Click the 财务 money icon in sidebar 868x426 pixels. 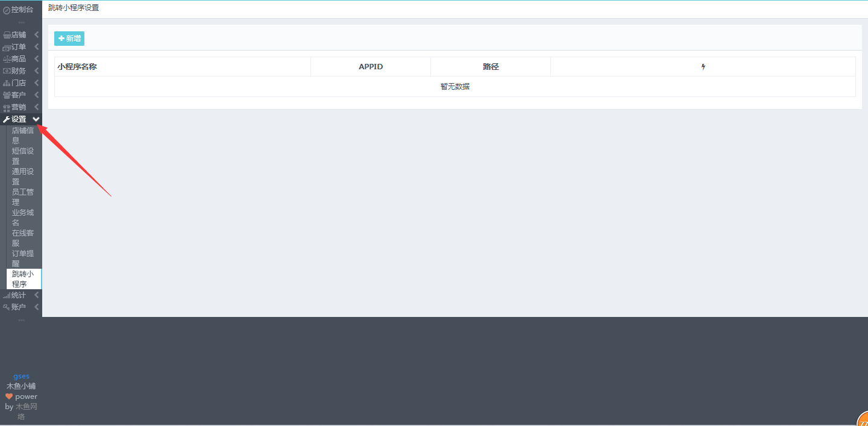[x=7, y=71]
